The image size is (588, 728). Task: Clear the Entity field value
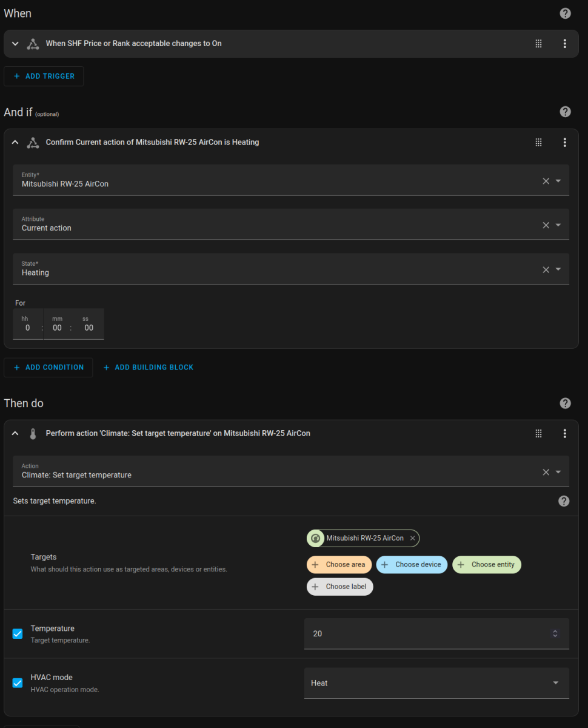(x=546, y=181)
